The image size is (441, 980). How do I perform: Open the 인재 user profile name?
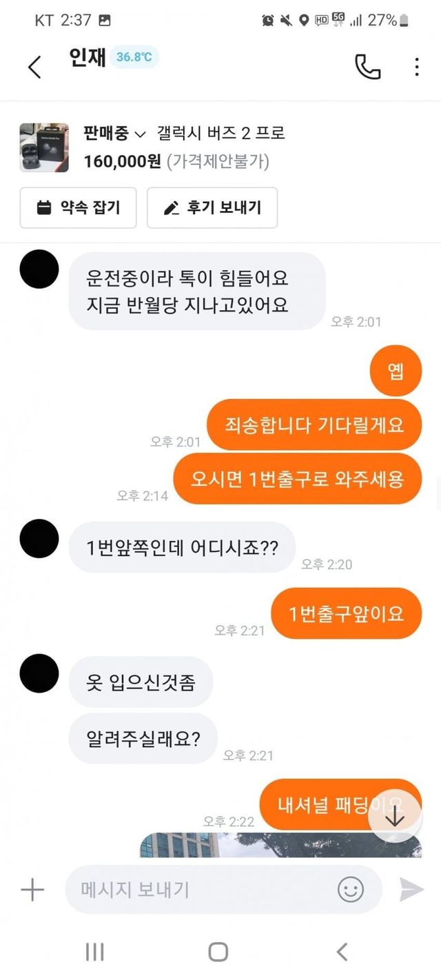click(x=88, y=57)
